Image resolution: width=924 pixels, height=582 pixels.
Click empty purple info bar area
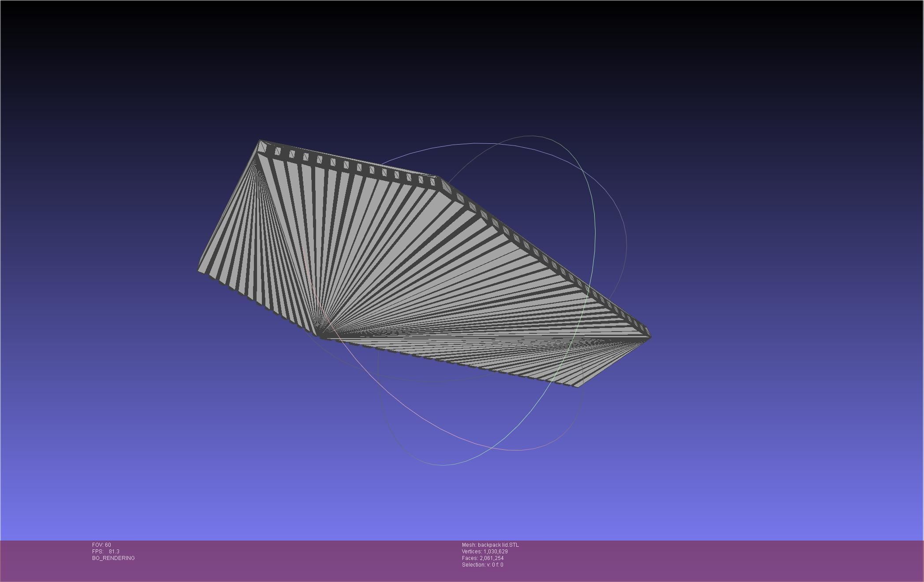[x=705, y=560]
